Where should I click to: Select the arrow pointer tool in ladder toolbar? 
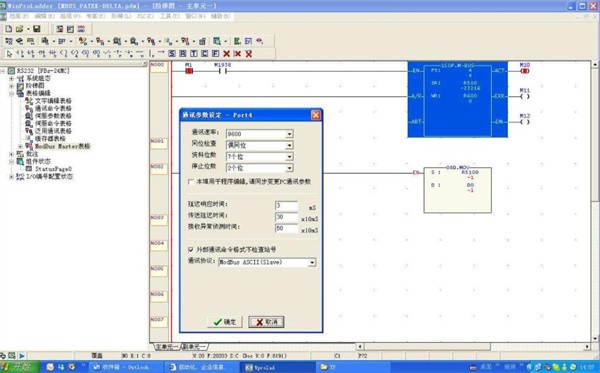pyautogui.click(x=10, y=54)
